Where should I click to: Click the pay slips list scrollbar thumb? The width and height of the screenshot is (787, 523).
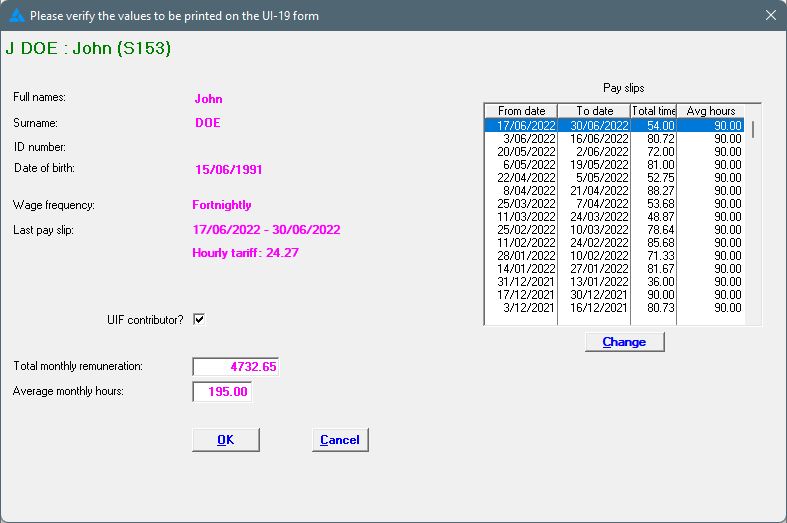[x=753, y=129]
